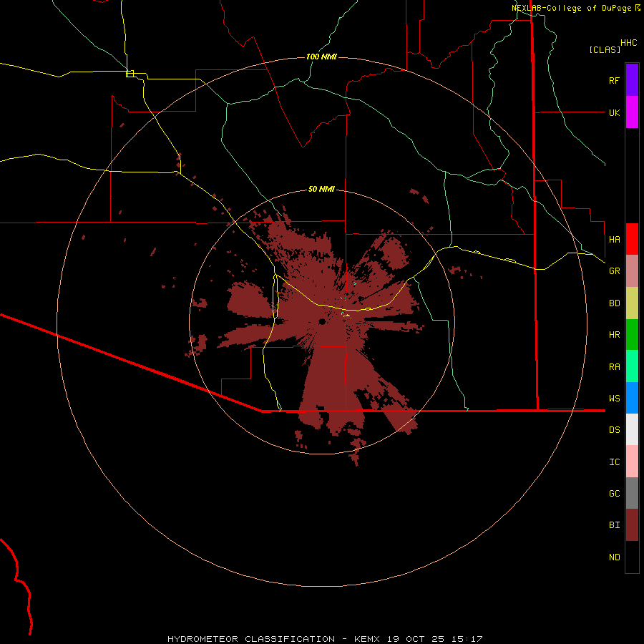Click the DS legend label

614,429
